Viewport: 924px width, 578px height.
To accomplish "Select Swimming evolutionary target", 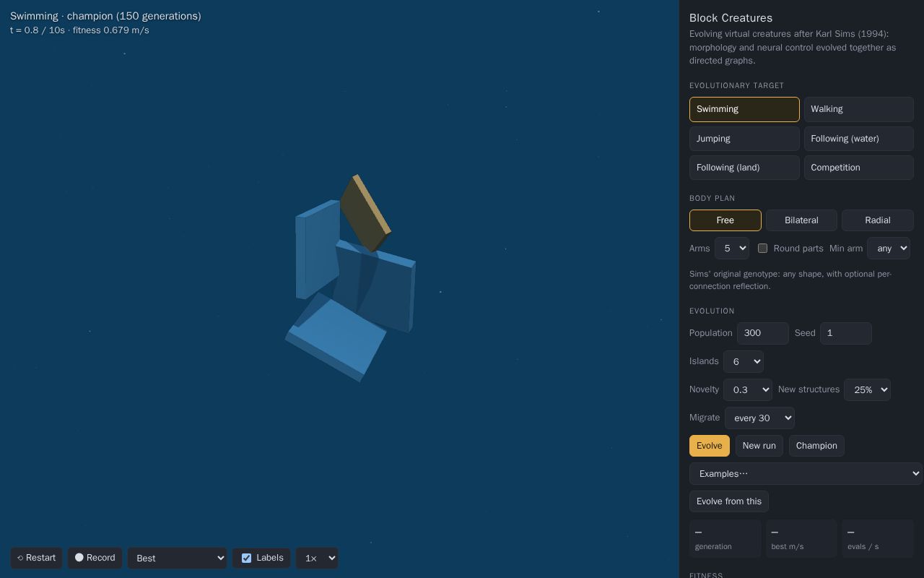I will pyautogui.click(x=744, y=109).
